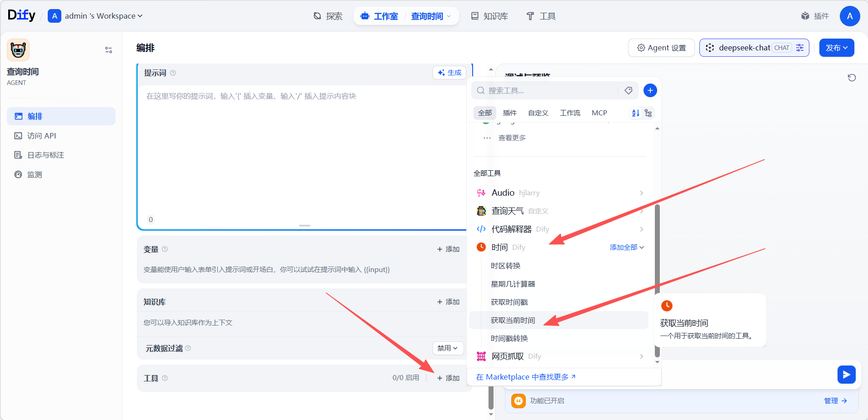Click the blue plus add tool button
Viewport: 868px width, 420px height.
click(x=650, y=91)
